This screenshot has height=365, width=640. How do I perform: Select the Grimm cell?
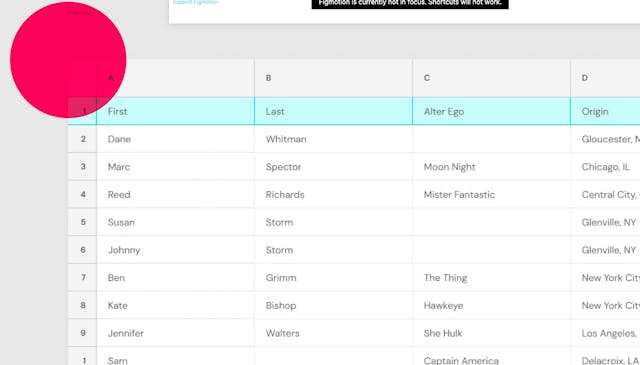pyautogui.click(x=333, y=278)
